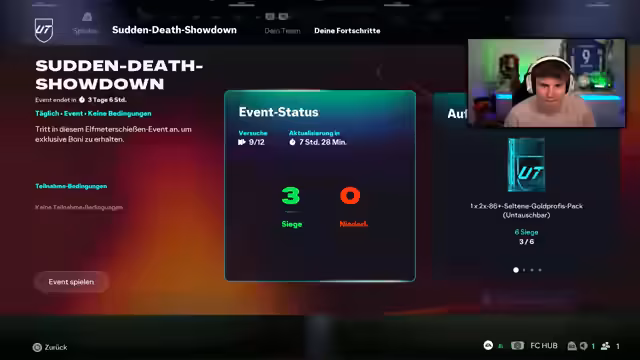
Task: Open the FC HUB controller icon
Action: coord(517,346)
